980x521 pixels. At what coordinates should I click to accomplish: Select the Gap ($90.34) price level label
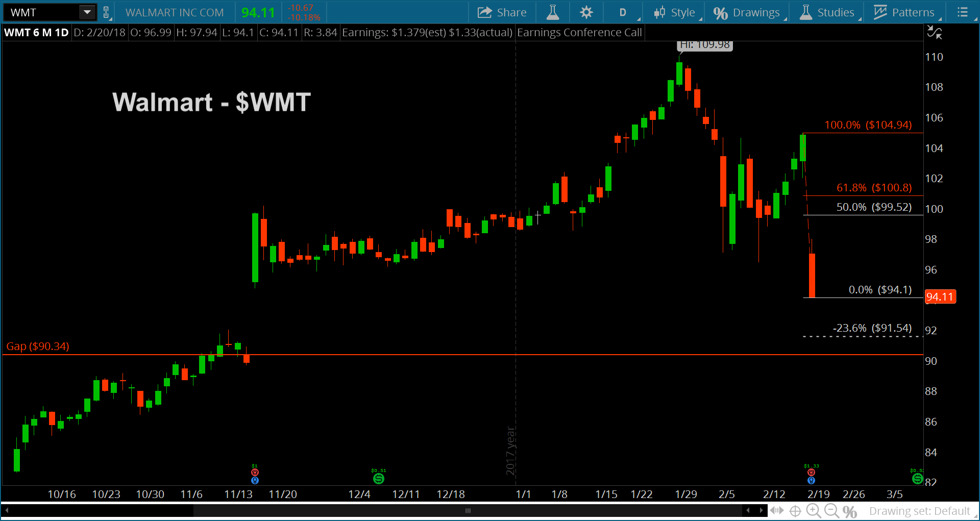(38, 346)
